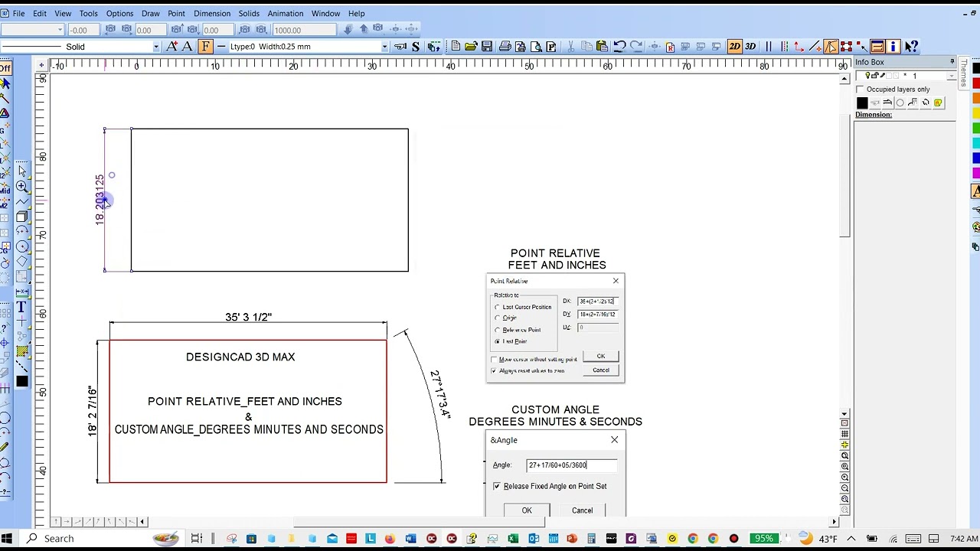Toggle Release Fixed Angle on Point Set

click(x=497, y=486)
